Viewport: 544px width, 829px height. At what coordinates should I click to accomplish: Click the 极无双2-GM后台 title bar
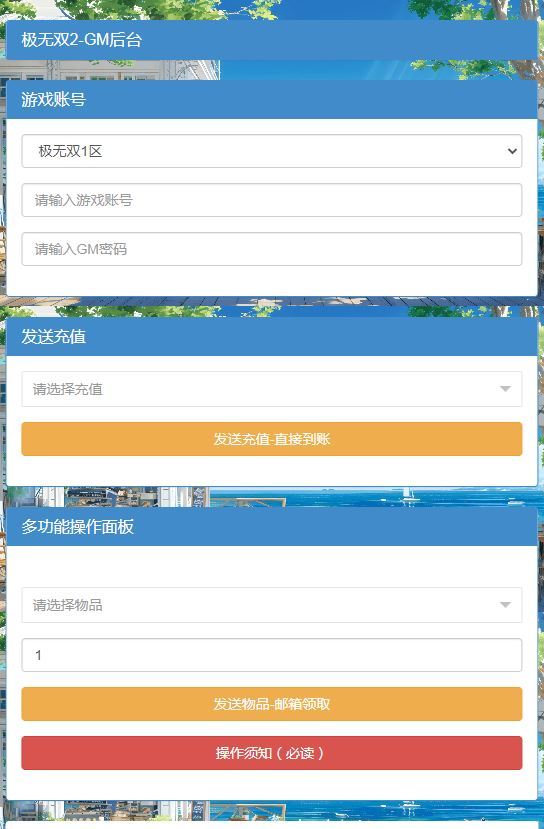[272, 40]
